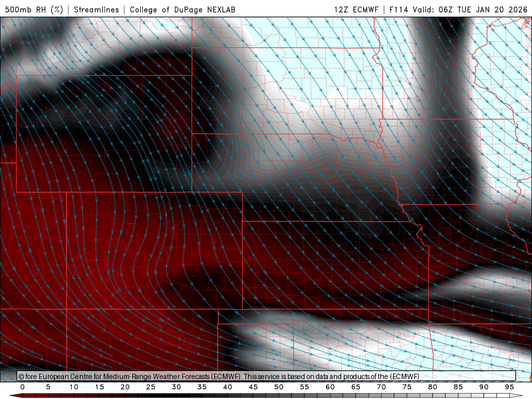
Task: Pick color scale value 55
Action: pyautogui.click(x=305, y=387)
